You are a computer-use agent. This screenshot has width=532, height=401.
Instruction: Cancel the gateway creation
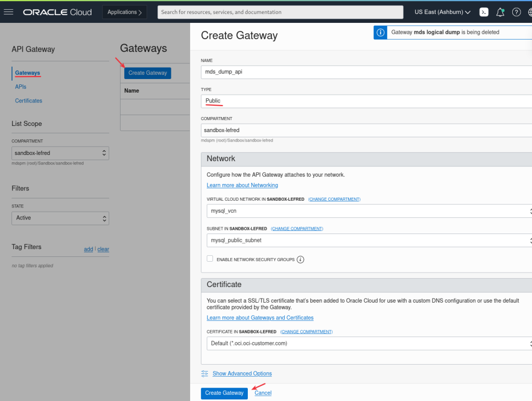262,393
